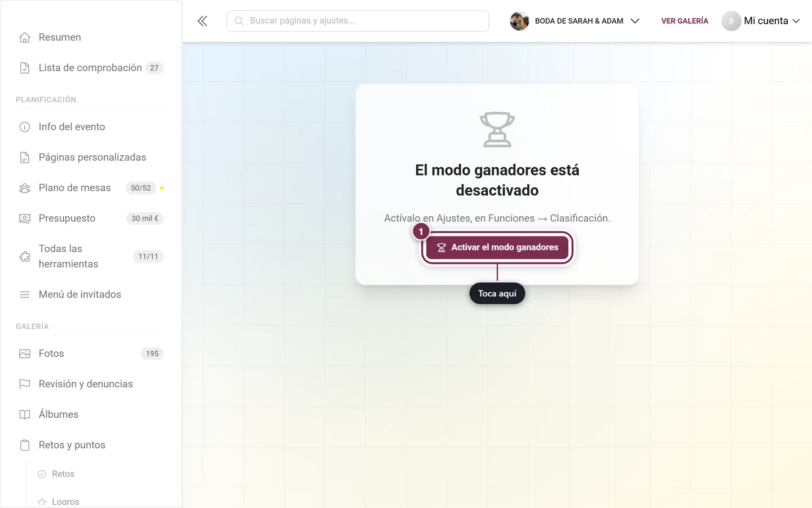Activate the winners mode button
812x508 pixels.
coord(497,248)
